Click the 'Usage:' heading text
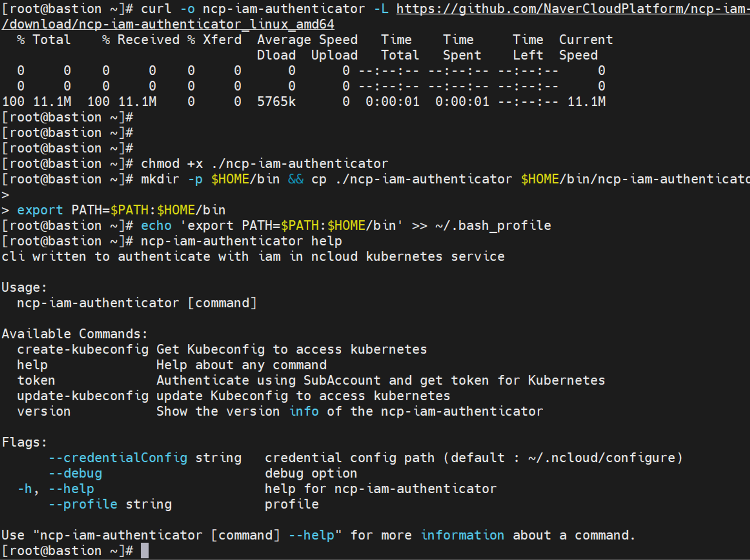 tap(24, 287)
